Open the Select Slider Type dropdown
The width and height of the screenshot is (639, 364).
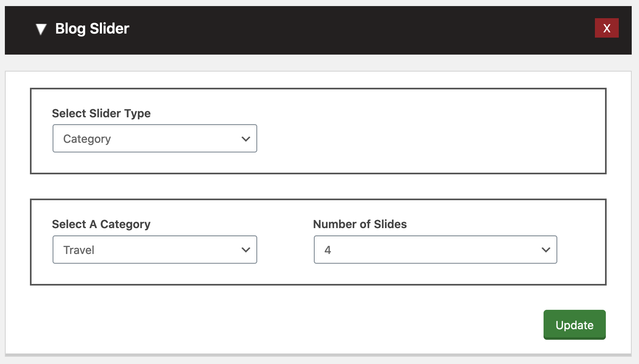(154, 138)
